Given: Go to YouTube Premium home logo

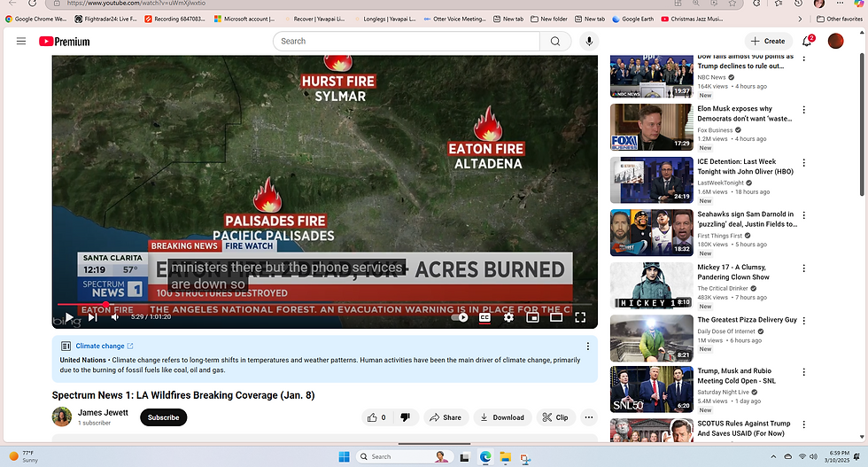Looking at the screenshot, I should 64,42.
